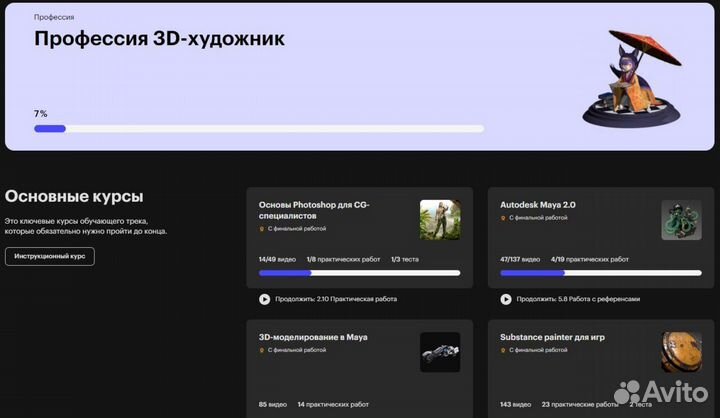This screenshot has height=418, width=720.
Task: Open the Substance painter для игр thumbnail
Action: [x=681, y=352]
